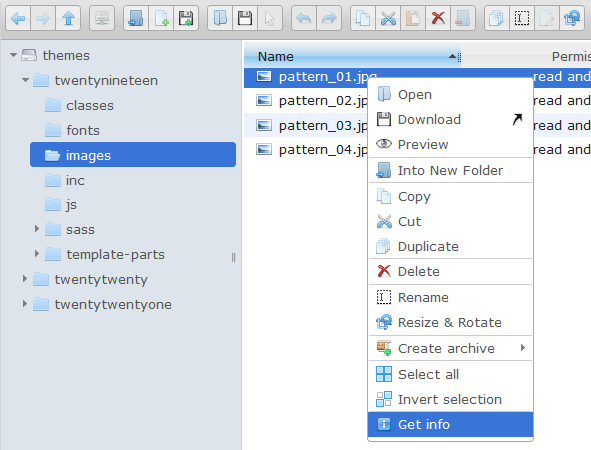
Task: Select Preview in the context menu
Action: click(450, 144)
